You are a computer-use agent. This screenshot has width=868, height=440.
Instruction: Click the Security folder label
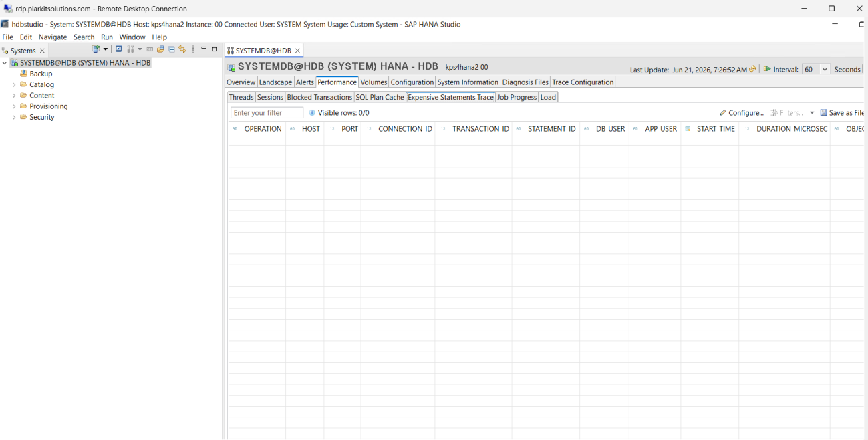coord(42,117)
